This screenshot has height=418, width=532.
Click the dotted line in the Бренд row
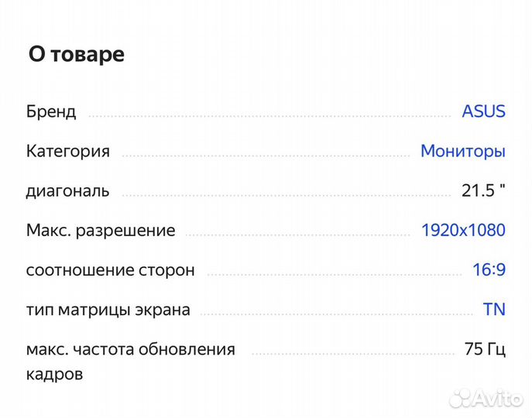pos(269,116)
